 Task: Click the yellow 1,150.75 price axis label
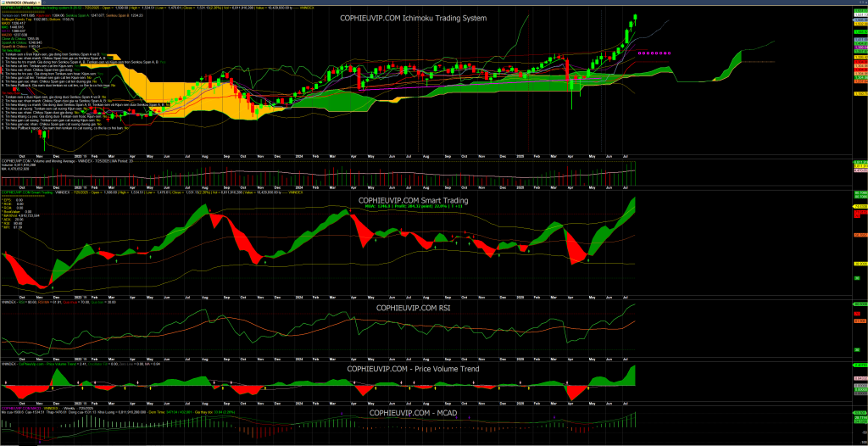(861, 93)
